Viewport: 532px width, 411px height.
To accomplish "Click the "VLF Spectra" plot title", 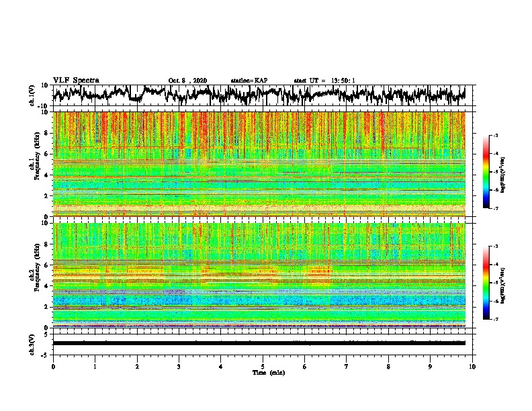I will click(x=76, y=81).
